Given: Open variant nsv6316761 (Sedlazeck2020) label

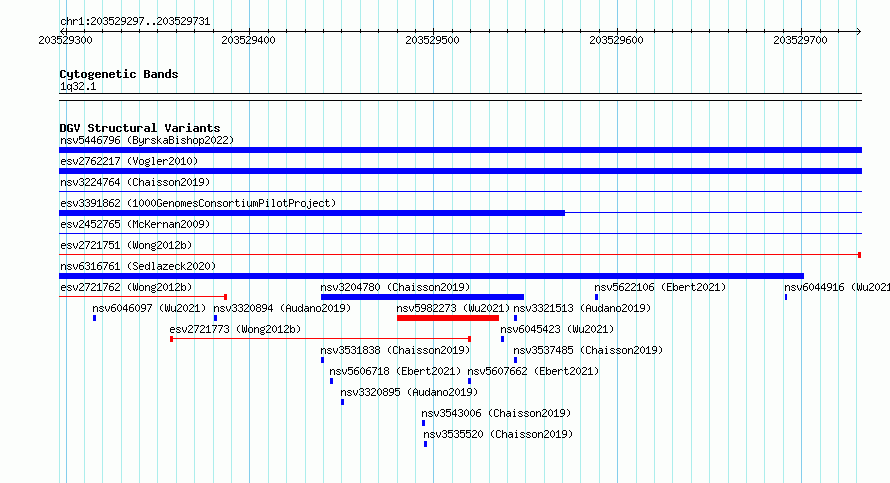Looking at the screenshot, I should pyautogui.click(x=138, y=266).
